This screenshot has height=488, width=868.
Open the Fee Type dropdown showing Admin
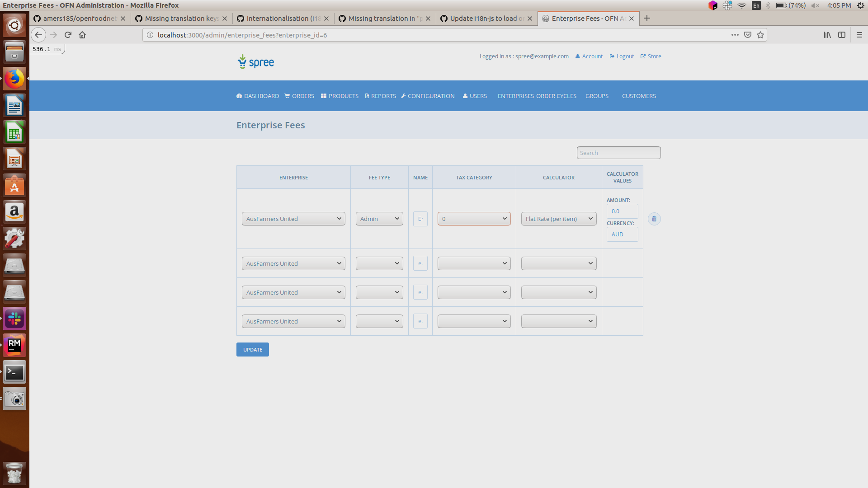379,219
